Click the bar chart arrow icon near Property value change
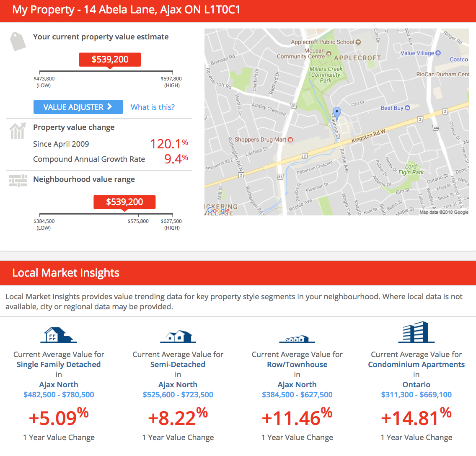Image resolution: width=476 pixels, height=456 pixels. [x=17, y=131]
